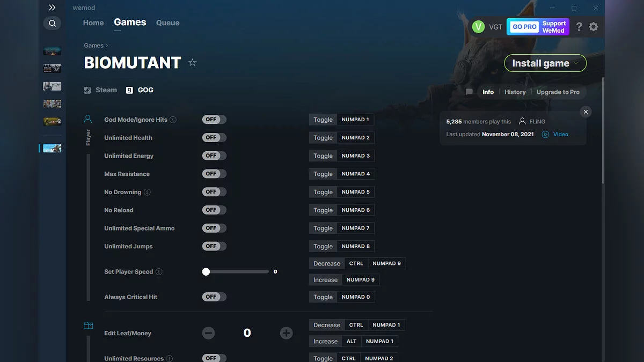Click the video play icon

pos(545,135)
